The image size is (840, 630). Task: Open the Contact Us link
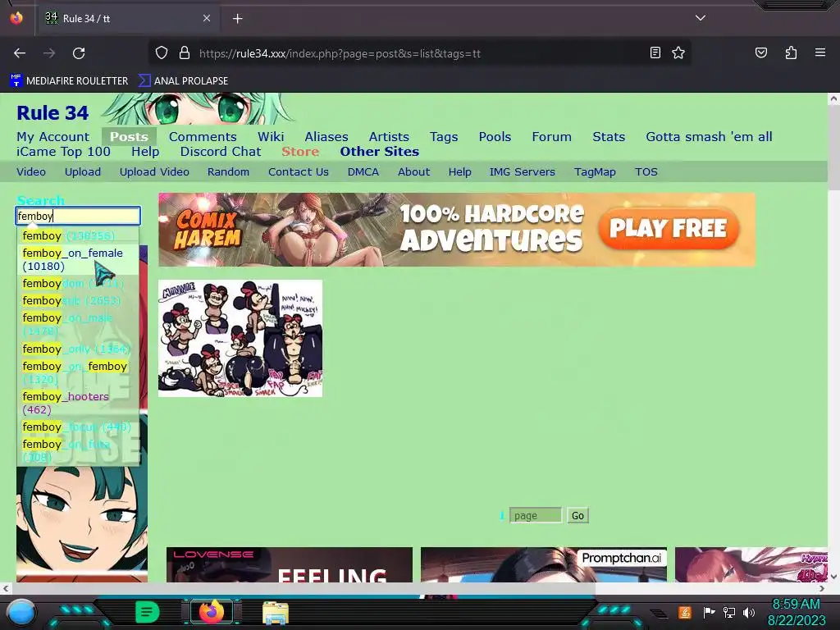point(299,172)
